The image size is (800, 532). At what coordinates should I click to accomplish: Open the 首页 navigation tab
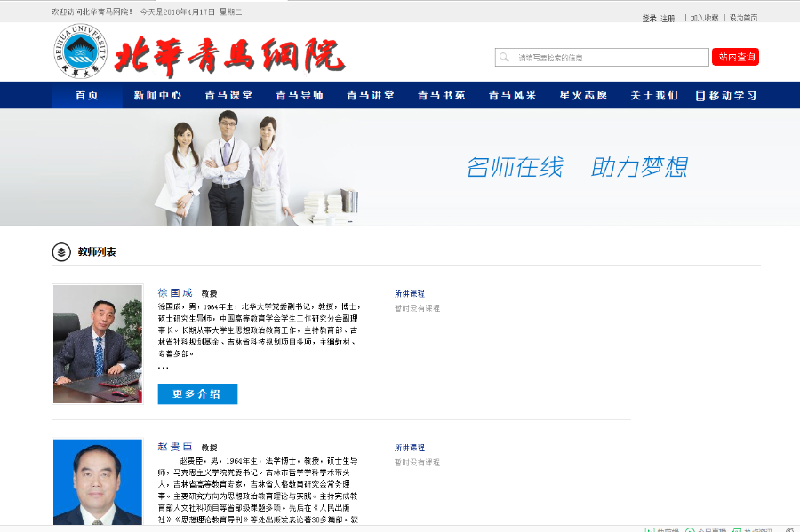pos(87,95)
